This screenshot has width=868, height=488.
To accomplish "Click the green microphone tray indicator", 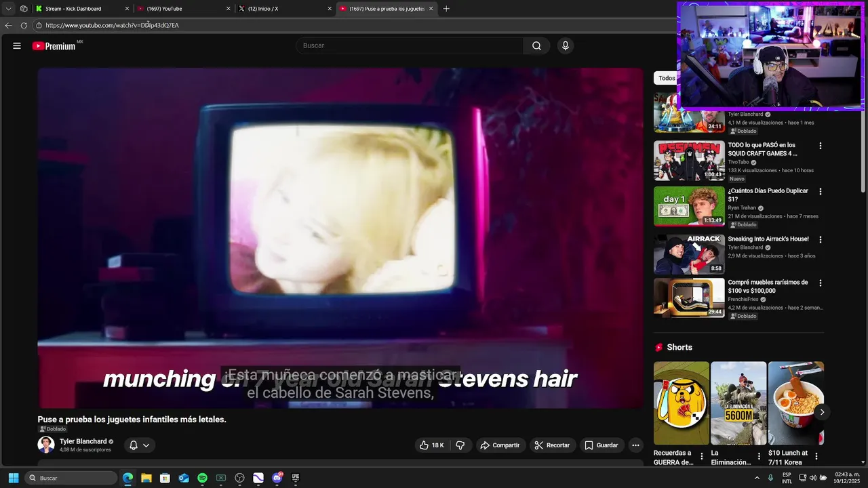I will [x=770, y=478].
